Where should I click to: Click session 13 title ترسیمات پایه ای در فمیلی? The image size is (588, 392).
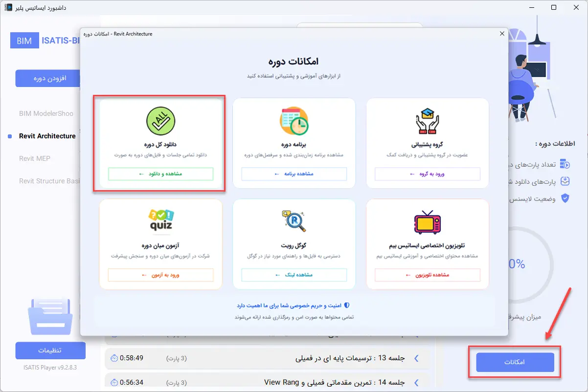350,358
